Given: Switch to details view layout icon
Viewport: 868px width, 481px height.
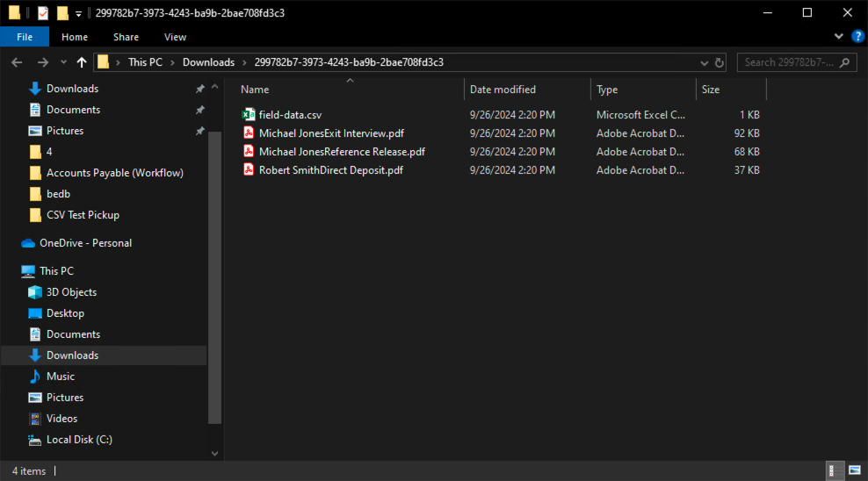Looking at the screenshot, I should (x=833, y=471).
